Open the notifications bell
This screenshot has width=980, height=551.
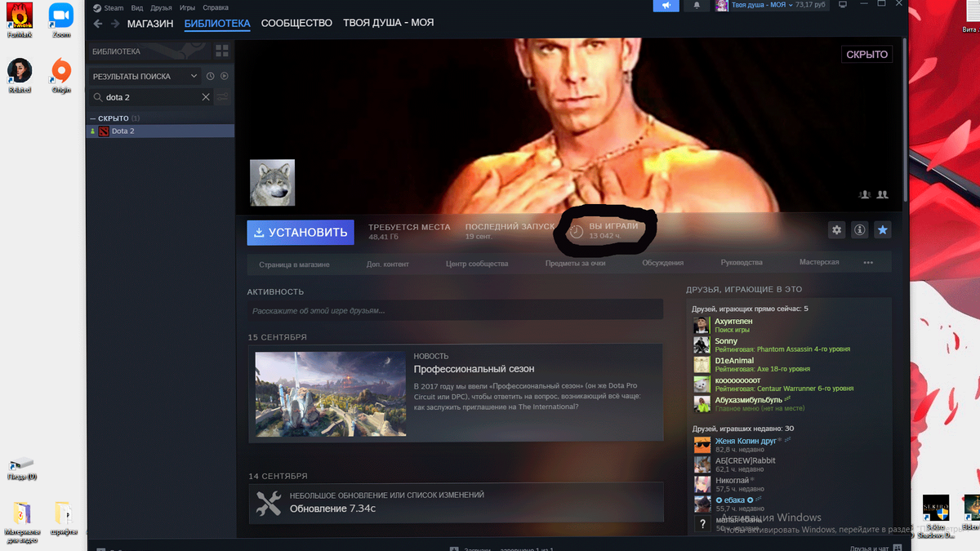click(x=697, y=6)
